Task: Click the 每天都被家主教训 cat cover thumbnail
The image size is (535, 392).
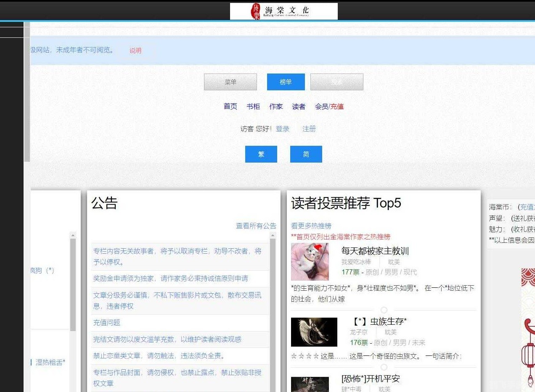Action: point(310,261)
